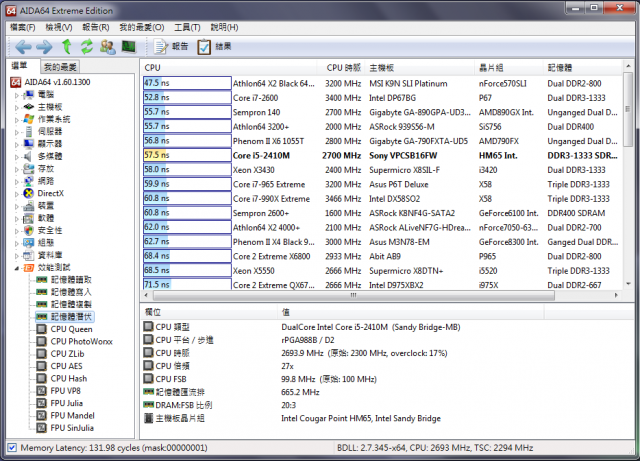Image resolution: width=640 pixels, height=461 pixels.
Task: Click the 組態 tree icon
Action: point(29,243)
